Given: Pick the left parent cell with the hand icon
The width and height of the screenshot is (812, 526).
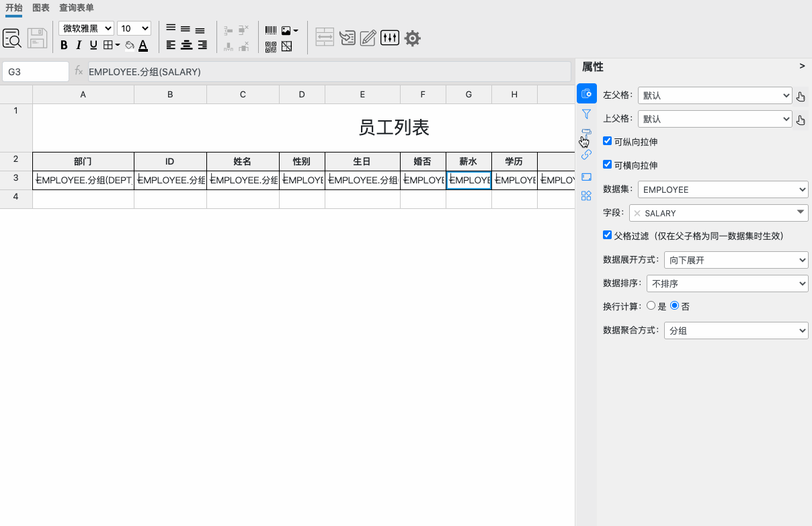Looking at the screenshot, I should [x=801, y=97].
